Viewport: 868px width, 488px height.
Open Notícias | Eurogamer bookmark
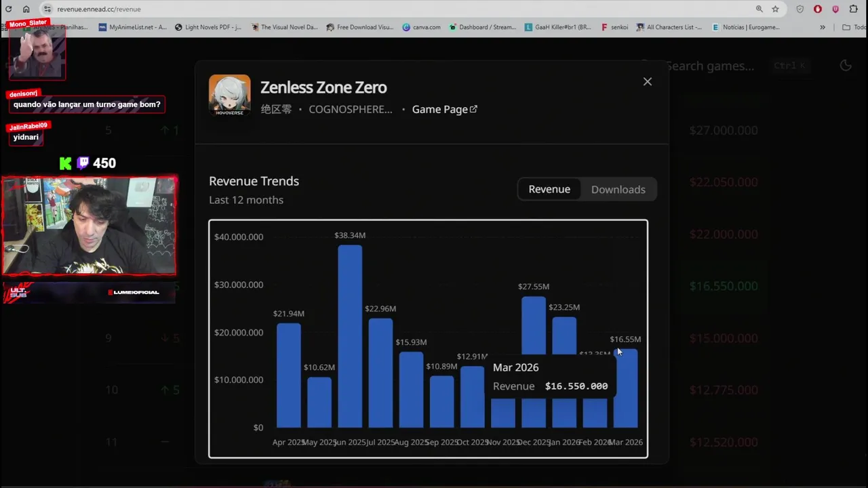tap(746, 27)
